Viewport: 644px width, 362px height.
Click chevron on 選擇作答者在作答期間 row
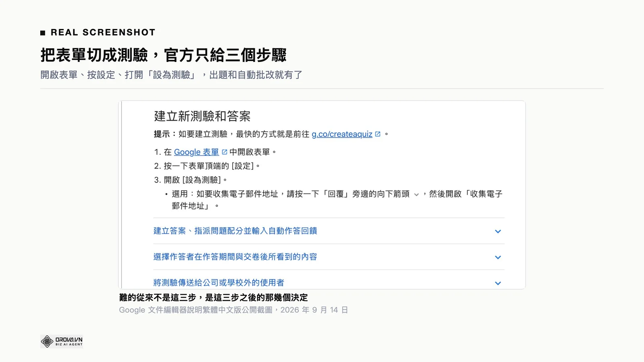pyautogui.click(x=498, y=257)
